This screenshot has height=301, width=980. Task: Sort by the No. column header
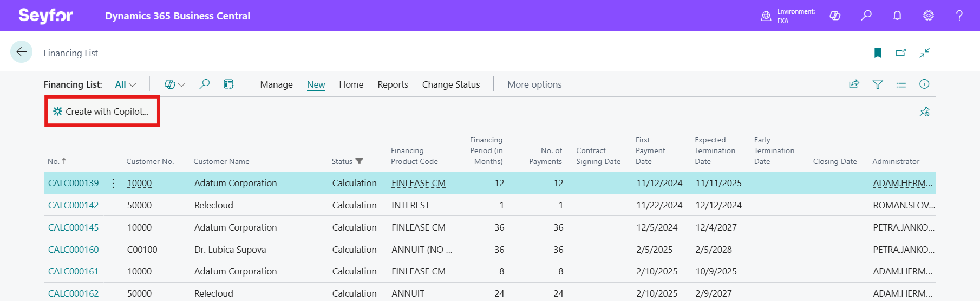56,161
